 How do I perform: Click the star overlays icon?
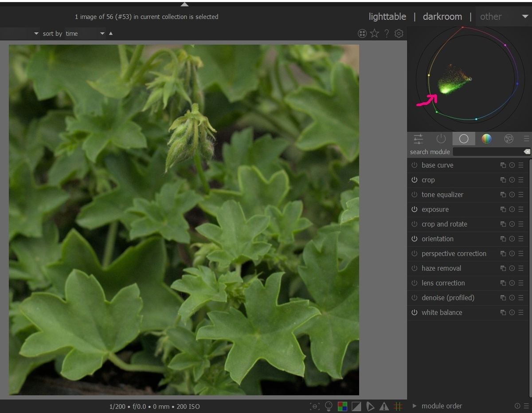[x=375, y=33]
